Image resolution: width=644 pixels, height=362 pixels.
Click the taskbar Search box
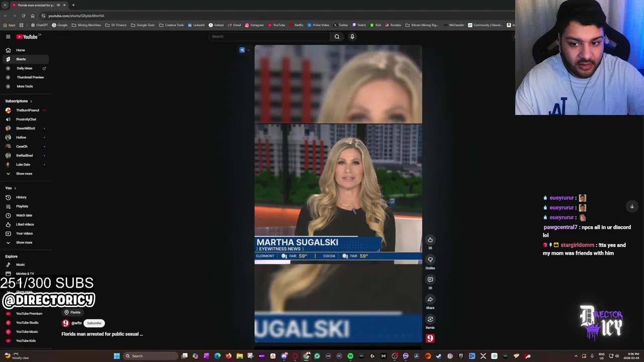[151, 356]
